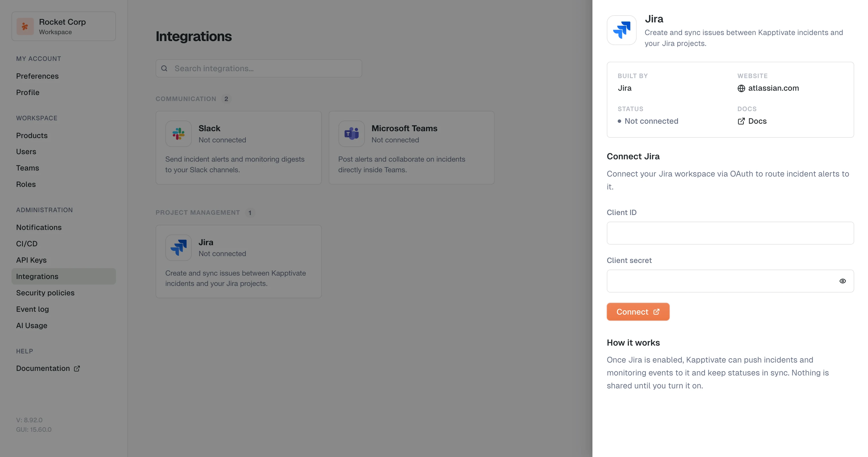Click 'Not connected' under Microsoft Teams

tap(395, 140)
